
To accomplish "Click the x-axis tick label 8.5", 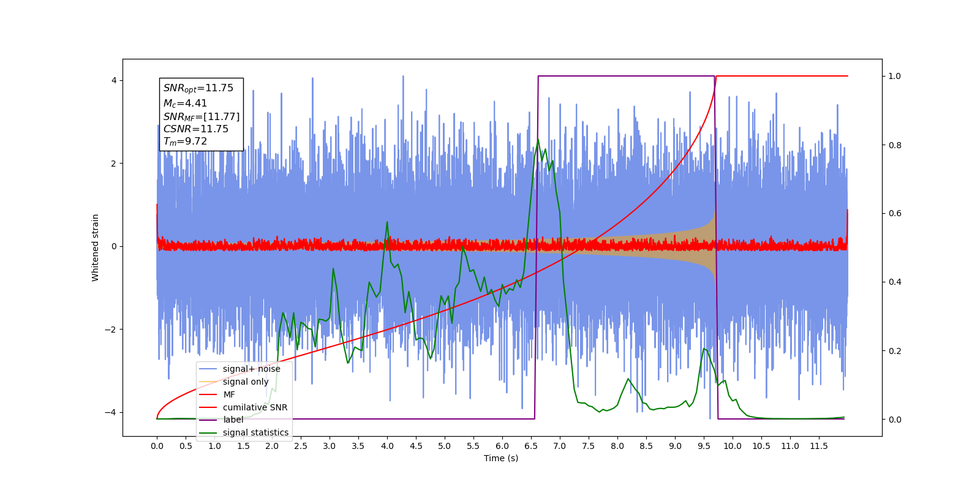I will [646, 446].
